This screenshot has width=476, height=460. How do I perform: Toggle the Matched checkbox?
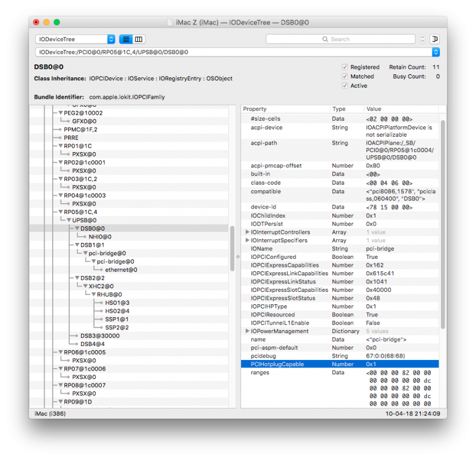[x=345, y=77]
